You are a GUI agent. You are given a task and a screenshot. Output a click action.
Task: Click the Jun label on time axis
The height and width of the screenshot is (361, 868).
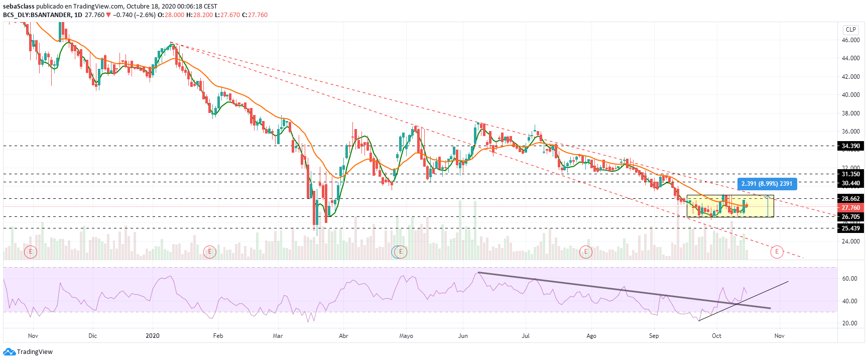[463, 336]
